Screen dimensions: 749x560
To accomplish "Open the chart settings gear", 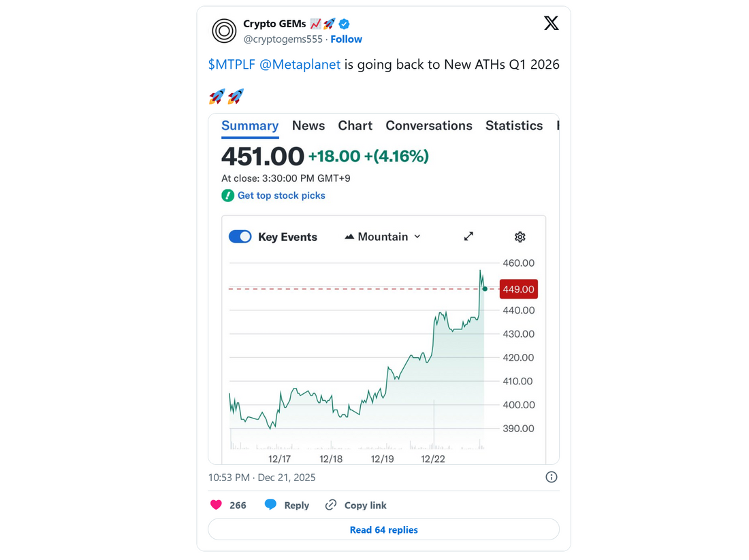I will [x=520, y=236].
